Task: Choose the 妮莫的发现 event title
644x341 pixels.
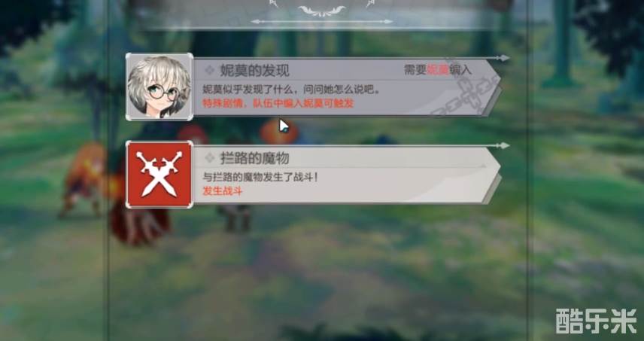Action: pyautogui.click(x=254, y=71)
